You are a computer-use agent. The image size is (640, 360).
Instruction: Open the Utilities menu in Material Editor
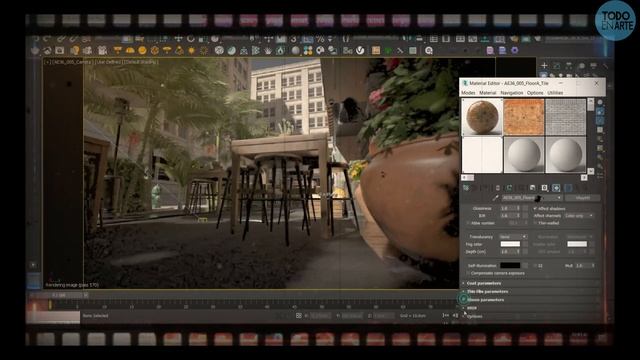coord(555,93)
